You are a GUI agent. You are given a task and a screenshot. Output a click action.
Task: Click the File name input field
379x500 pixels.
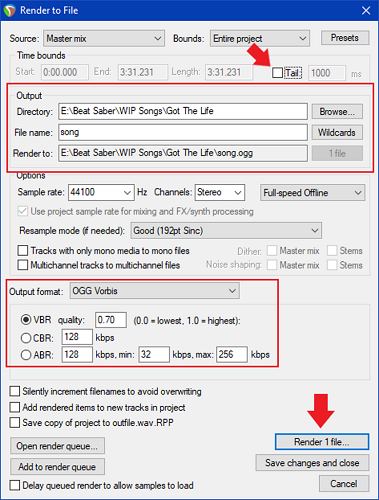click(183, 133)
